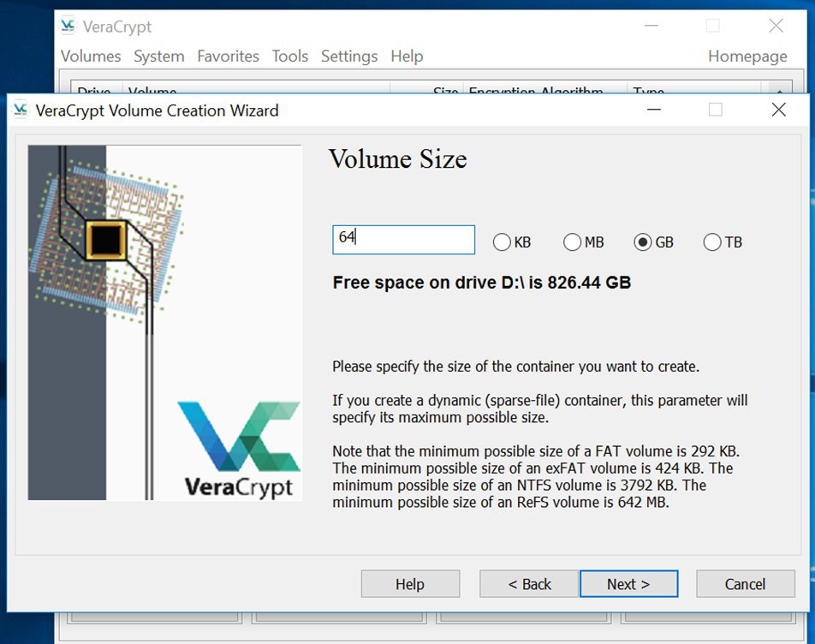Viewport: 815px width, 644px height.
Task: Choose the GB radio button
Action: pyautogui.click(x=643, y=242)
